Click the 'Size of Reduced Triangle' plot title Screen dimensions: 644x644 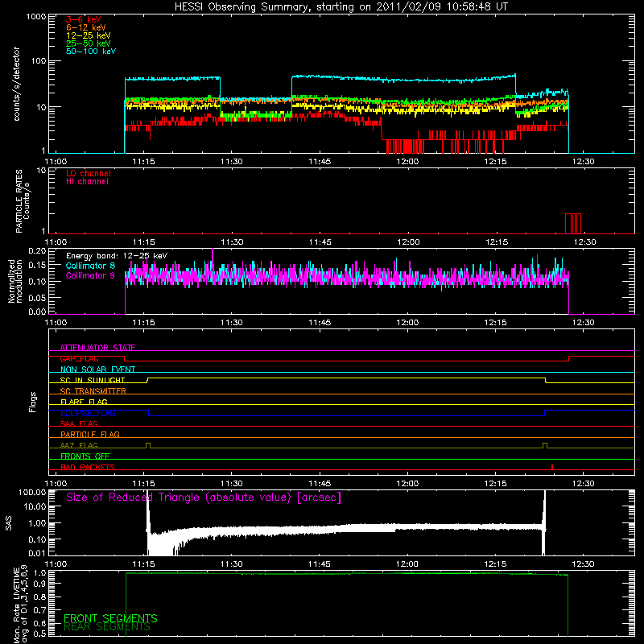click(x=204, y=497)
